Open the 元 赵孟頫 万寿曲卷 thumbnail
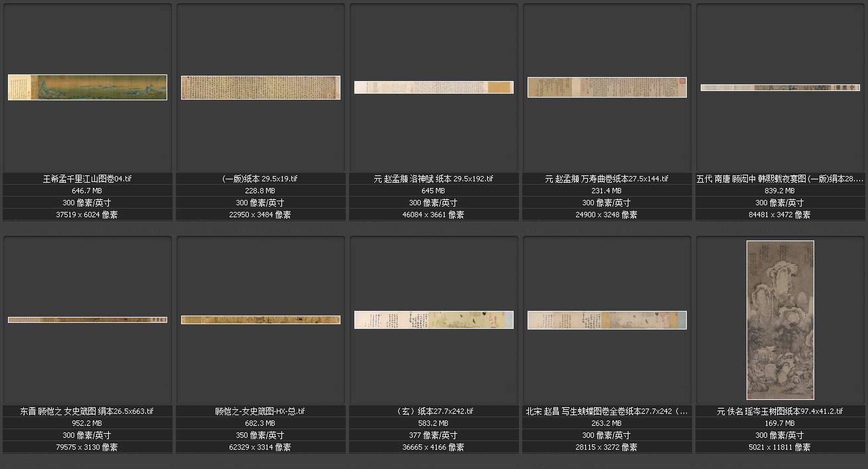This screenshot has width=868, height=469. pyautogui.click(x=607, y=87)
